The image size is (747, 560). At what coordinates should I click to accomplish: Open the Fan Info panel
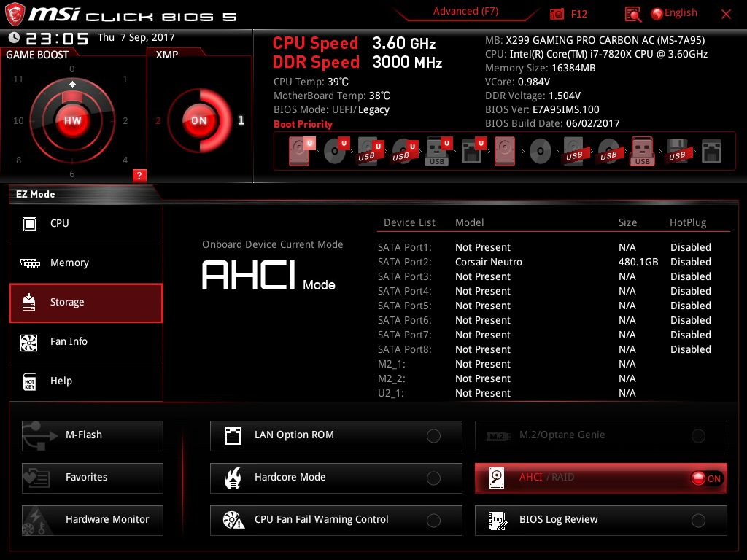[85, 341]
